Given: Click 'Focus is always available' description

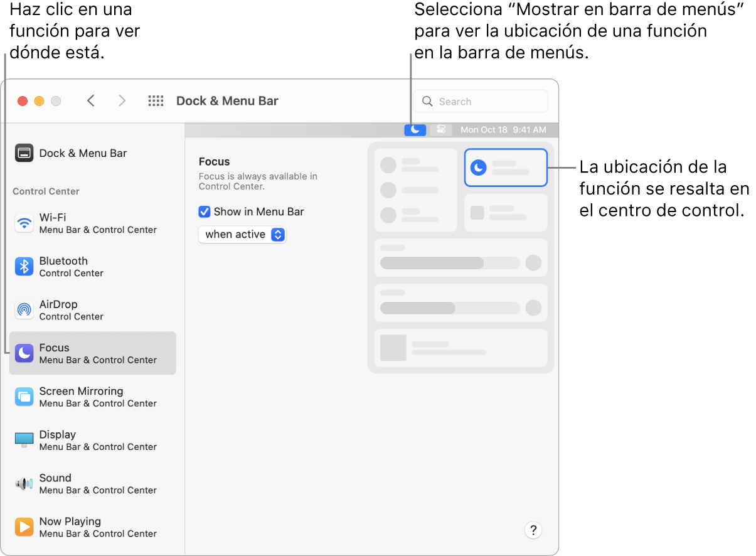Looking at the screenshot, I should click(x=258, y=181).
